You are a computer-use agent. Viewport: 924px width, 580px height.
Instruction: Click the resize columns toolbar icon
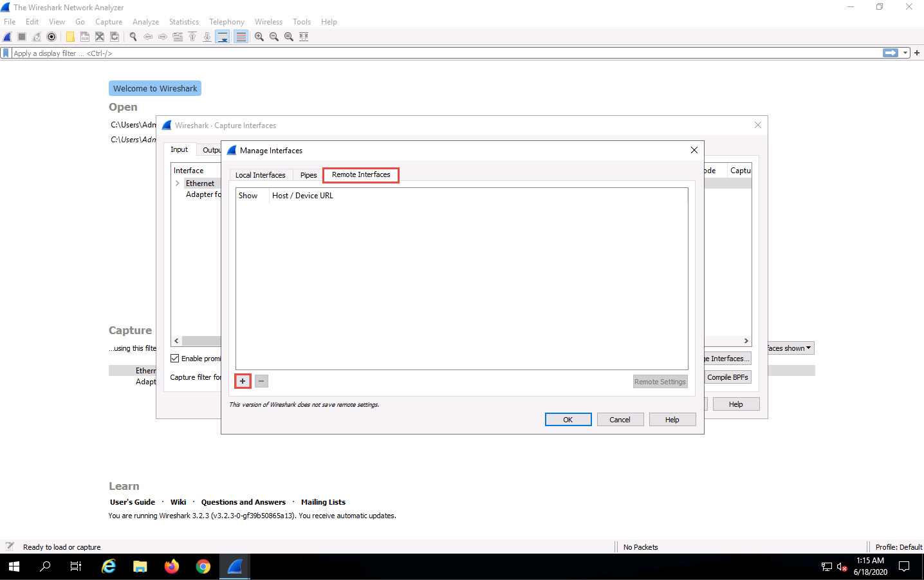click(304, 37)
